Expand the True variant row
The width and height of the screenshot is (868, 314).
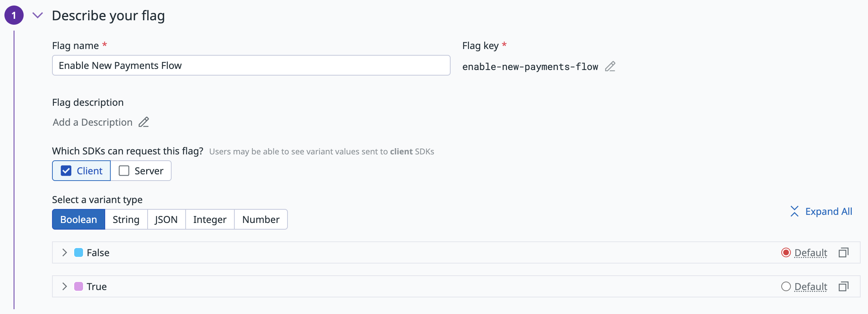pyautogui.click(x=65, y=286)
